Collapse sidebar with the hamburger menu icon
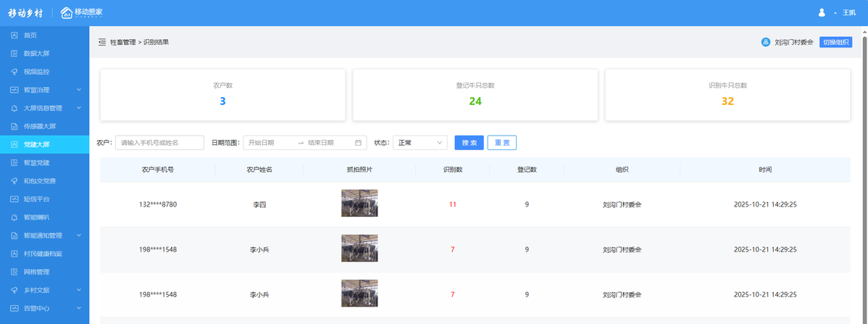The image size is (868, 324). [102, 42]
